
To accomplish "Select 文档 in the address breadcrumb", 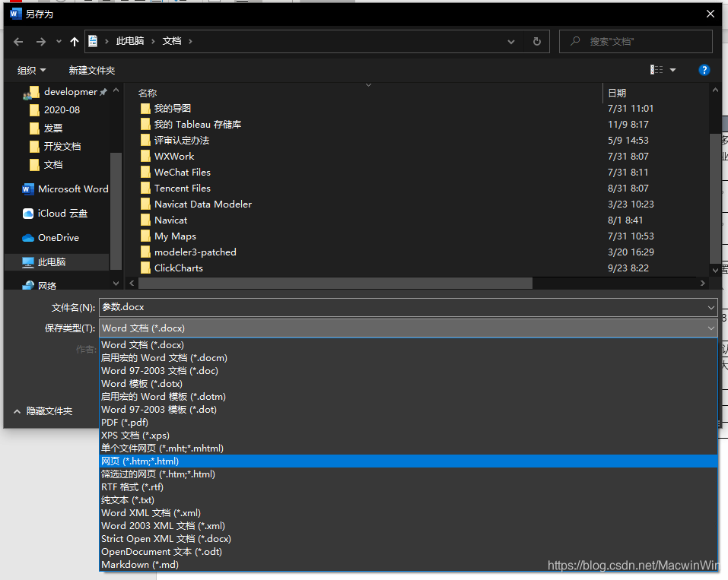I will pyautogui.click(x=172, y=41).
